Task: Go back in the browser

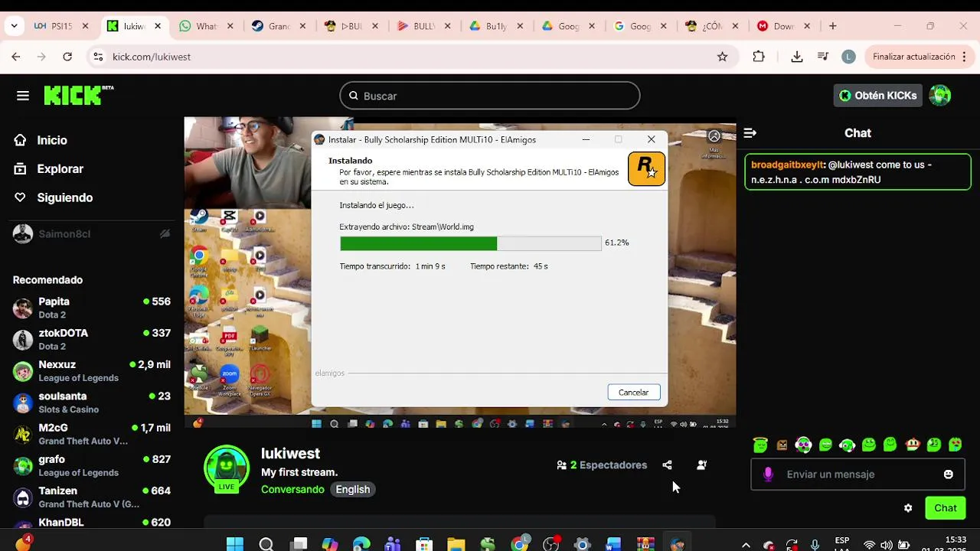Action: click(15, 57)
